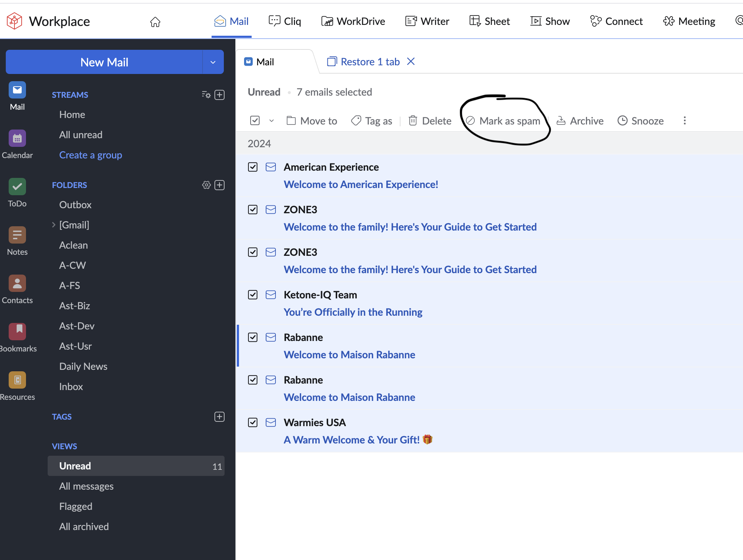Open the WorkDrive tab
The height and width of the screenshot is (560, 743).
353,21
